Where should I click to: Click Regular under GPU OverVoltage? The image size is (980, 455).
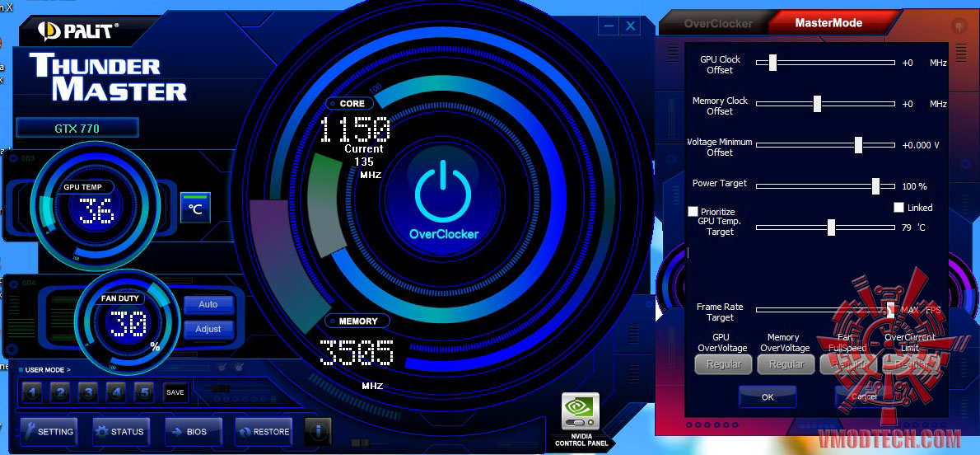(x=724, y=364)
